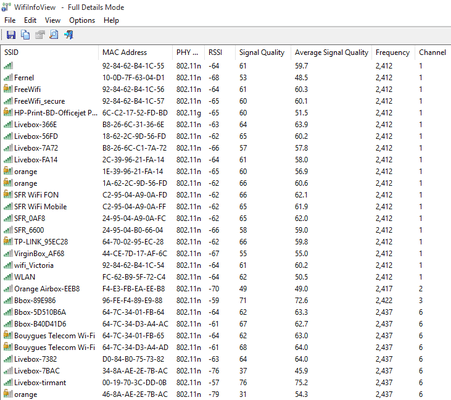Click the Find toolbar icon
The width and height of the screenshot is (451, 400).
coord(54,35)
